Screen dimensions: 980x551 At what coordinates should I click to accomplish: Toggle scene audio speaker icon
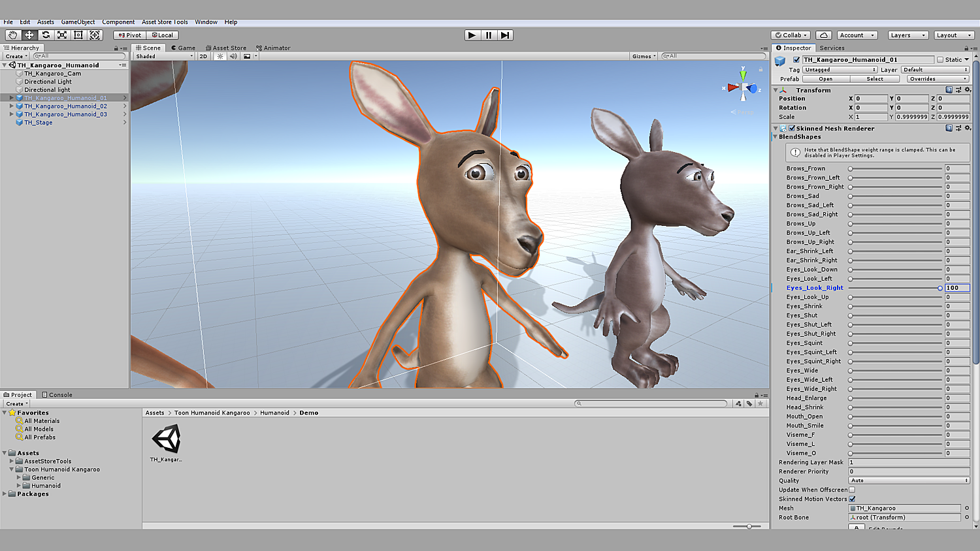[233, 56]
